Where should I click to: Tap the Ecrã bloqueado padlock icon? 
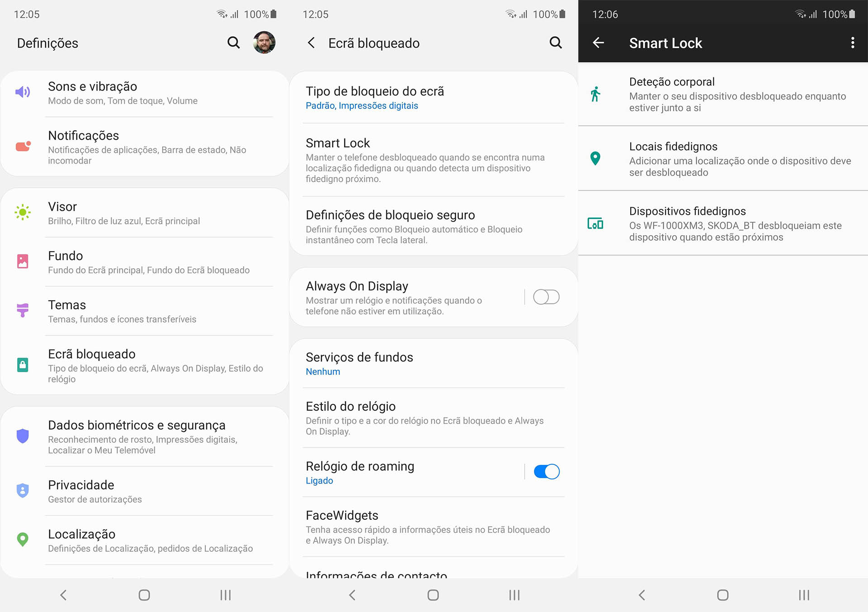[x=23, y=365]
